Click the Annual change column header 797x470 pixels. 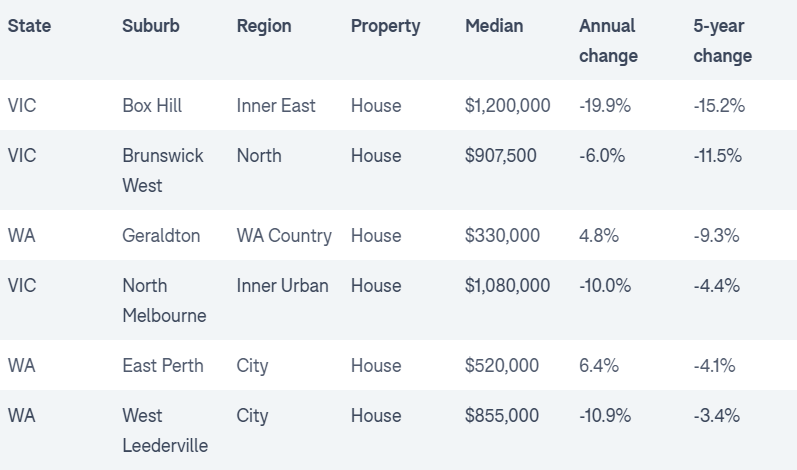tap(608, 41)
